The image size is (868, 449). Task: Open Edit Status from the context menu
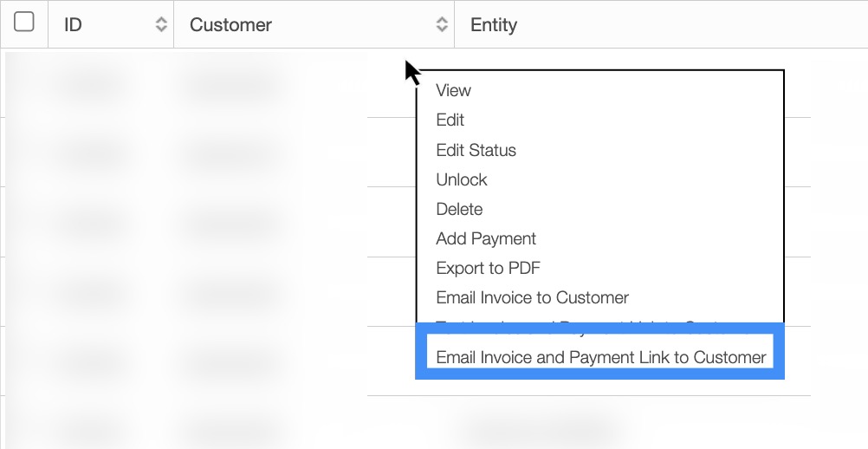click(476, 150)
